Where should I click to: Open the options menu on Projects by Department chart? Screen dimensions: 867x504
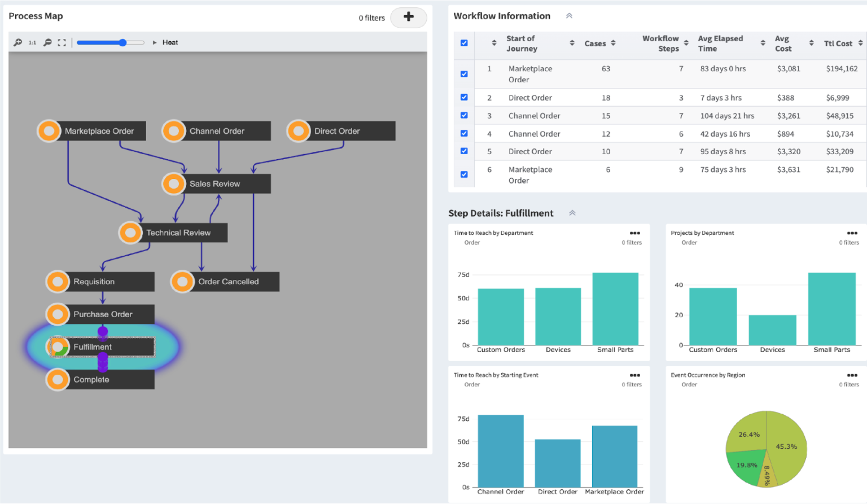point(851,233)
